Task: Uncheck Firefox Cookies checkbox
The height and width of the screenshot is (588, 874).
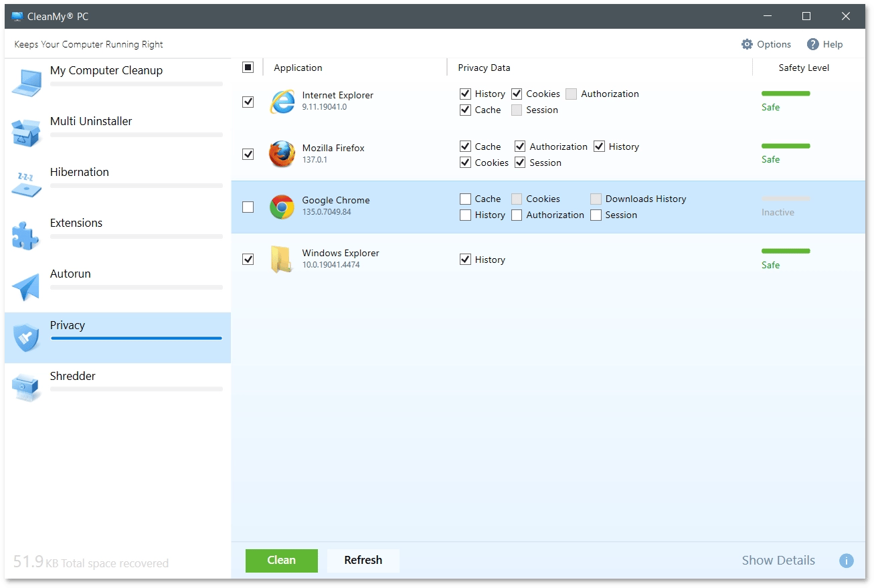Action: pos(466,163)
